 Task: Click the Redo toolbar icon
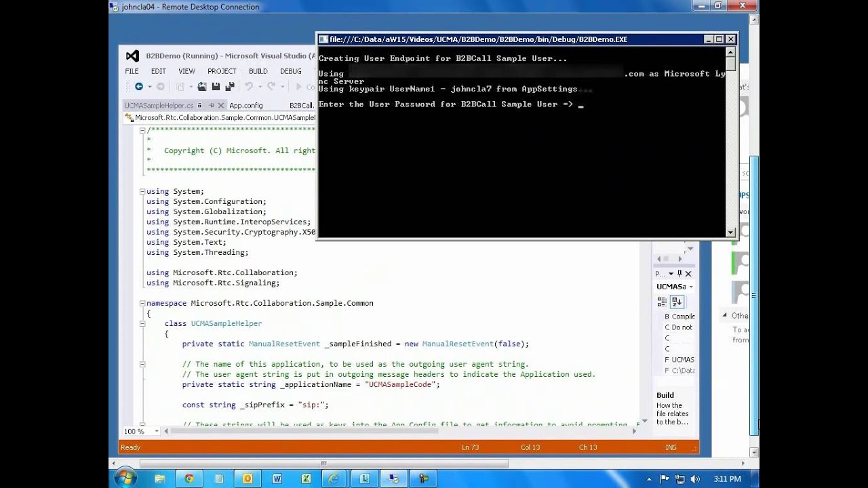click(271, 87)
